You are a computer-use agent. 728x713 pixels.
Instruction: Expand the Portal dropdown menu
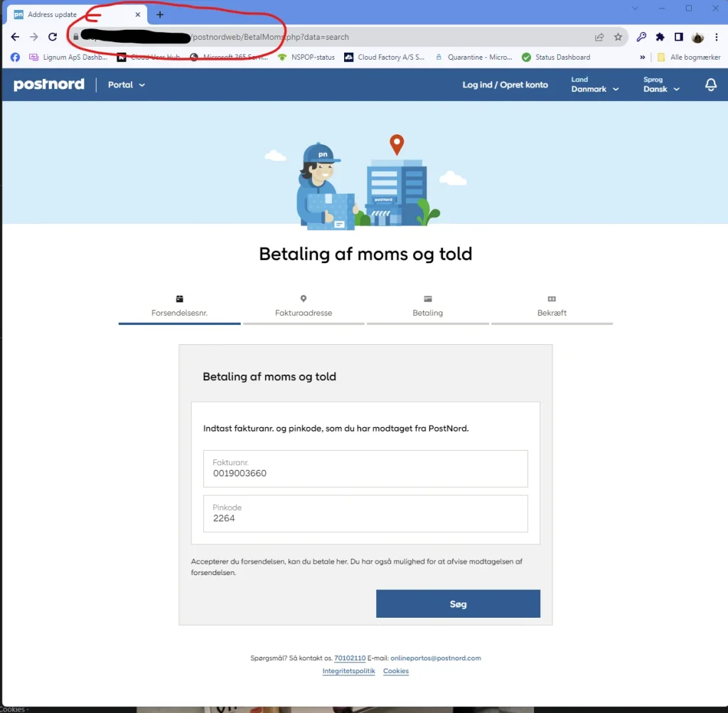pos(127,85)
